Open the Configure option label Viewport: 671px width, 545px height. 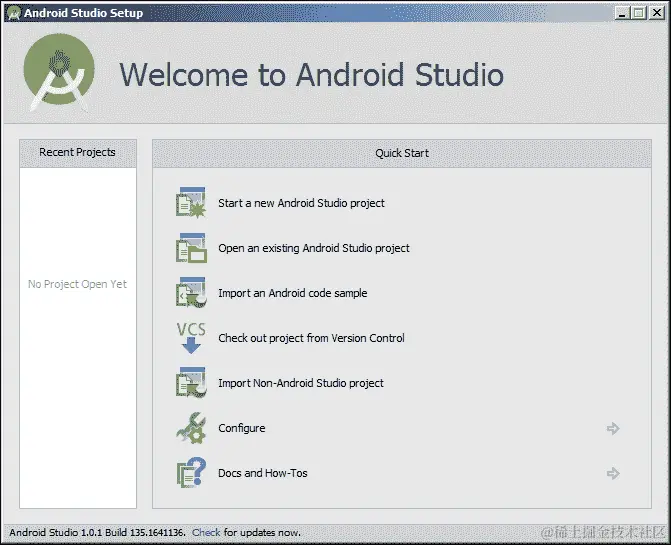(x=242, y=428)
